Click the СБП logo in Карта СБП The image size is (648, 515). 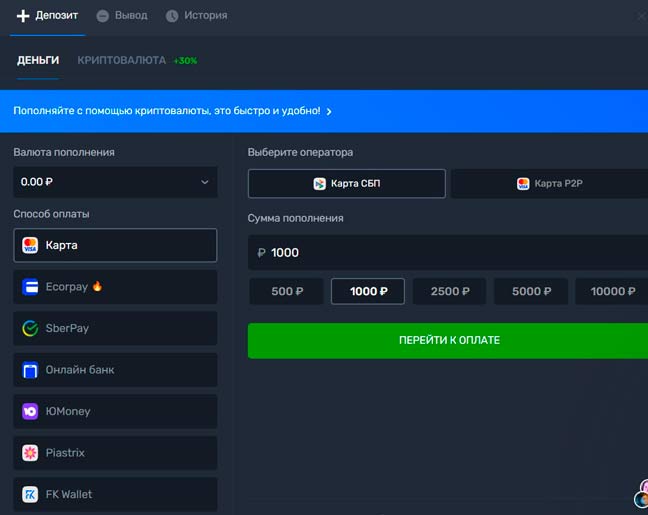pyautogui.click(x=320, y=184)
